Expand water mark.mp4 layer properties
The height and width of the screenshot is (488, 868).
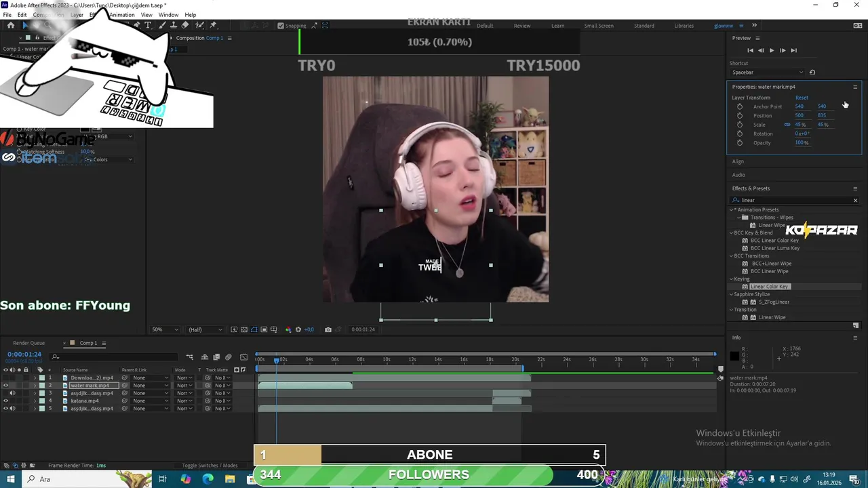35,386
